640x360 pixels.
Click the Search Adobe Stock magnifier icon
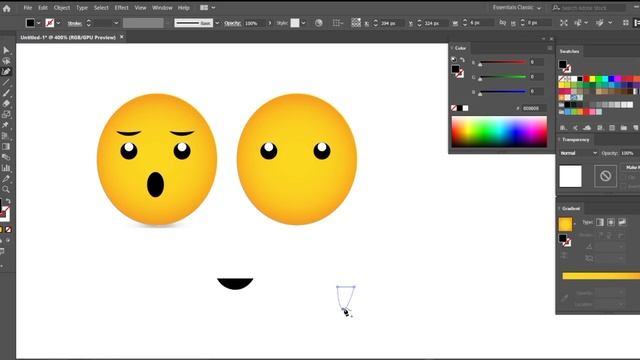[556, 8]
